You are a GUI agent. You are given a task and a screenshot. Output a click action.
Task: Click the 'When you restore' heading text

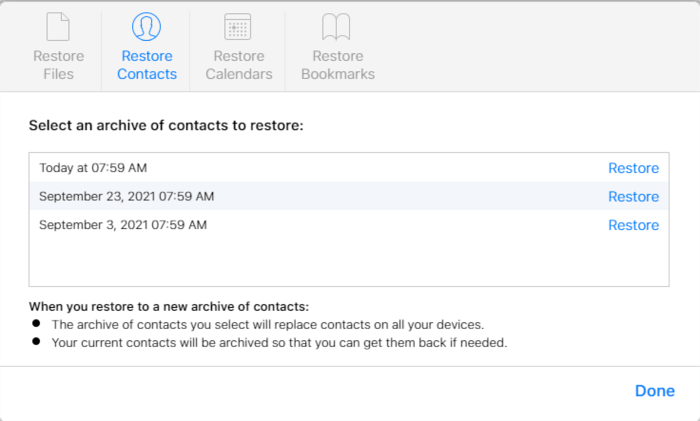pyautogui.click(x=168, y=306)
